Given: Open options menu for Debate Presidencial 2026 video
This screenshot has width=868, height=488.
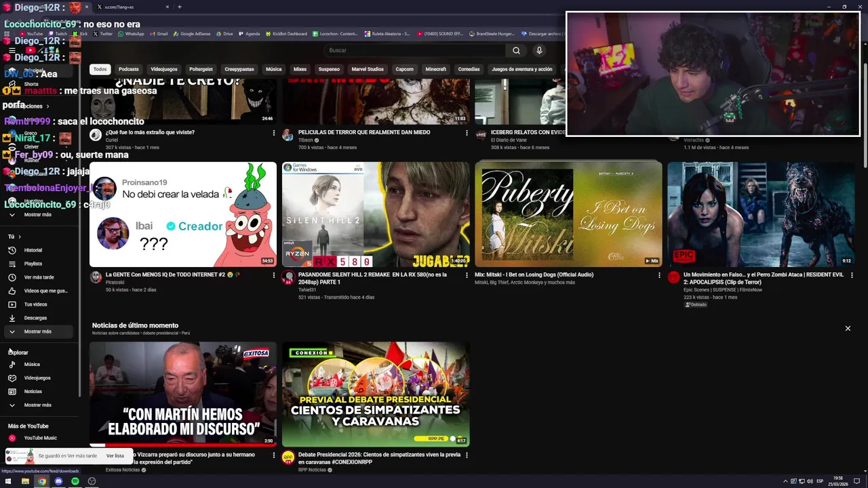Looking at the screenshot, I should pos(467,455).
